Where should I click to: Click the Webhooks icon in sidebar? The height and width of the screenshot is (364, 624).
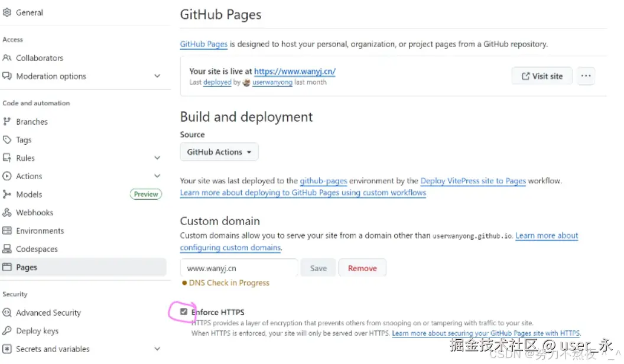(7, 213)
